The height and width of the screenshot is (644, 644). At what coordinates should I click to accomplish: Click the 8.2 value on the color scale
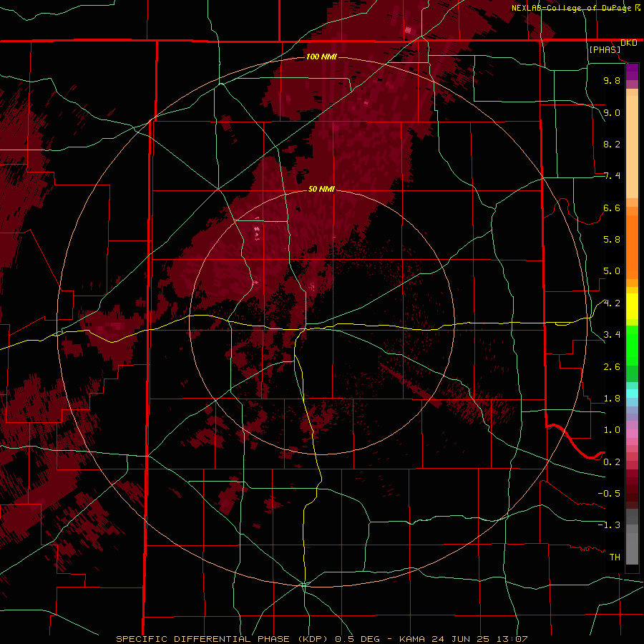click(612, 144)
